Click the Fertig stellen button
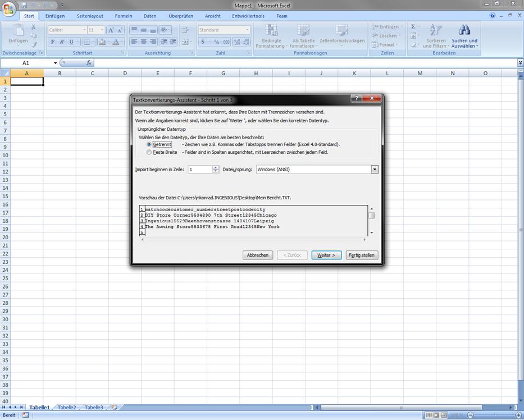The width and height of the screenshot is (524, 420). (362, 255)
